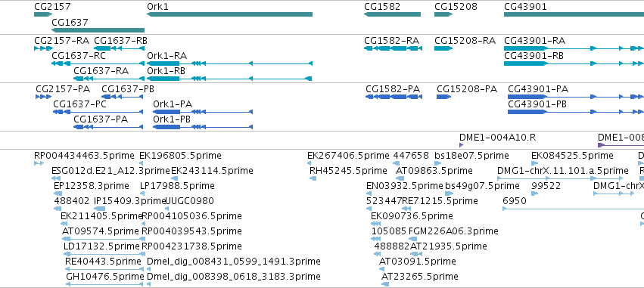Click the CG15208-PA protein glyph
The height and width of the screenshot is (288, 644).
[443, 97]
